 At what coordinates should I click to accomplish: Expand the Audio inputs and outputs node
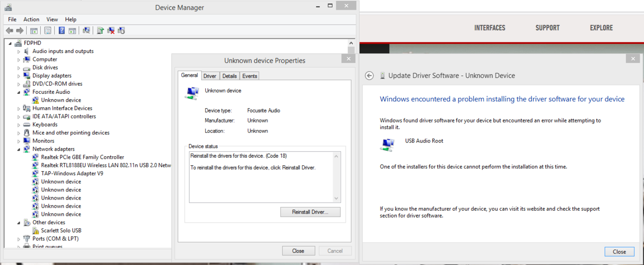pos(19,51)
